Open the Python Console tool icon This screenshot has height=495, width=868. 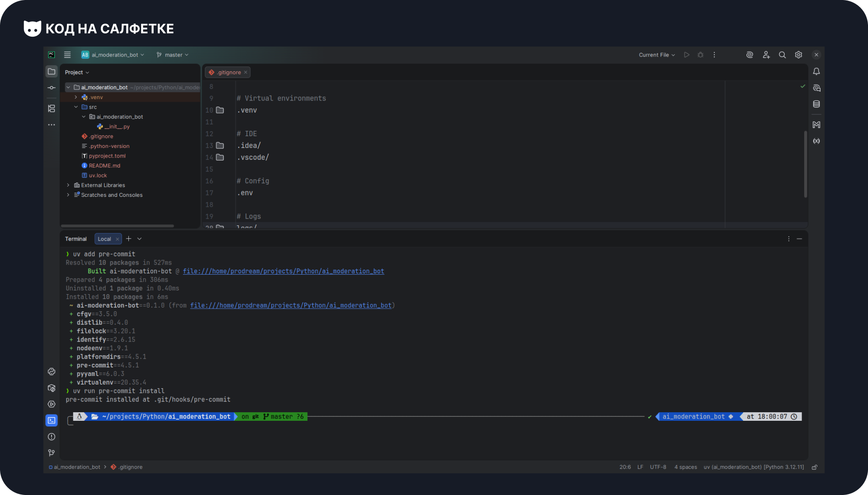click(52, 371)
